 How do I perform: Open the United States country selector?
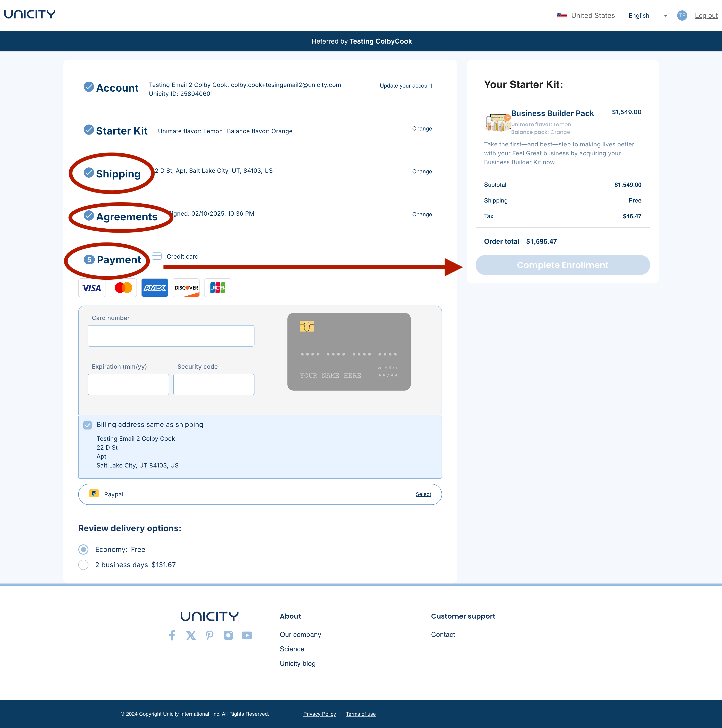point(586,16)
